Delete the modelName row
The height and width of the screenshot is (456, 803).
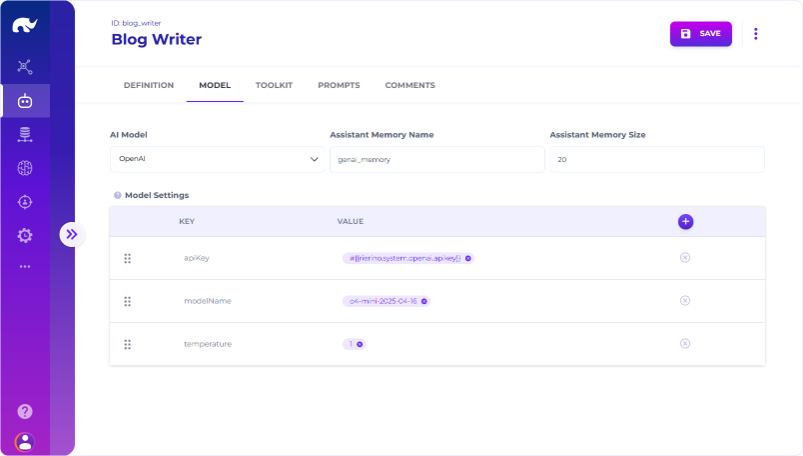point(685,300)
